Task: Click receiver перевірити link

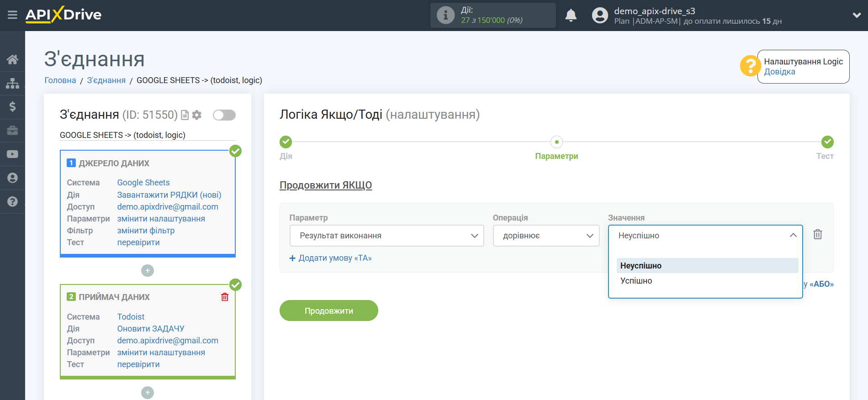Action: [x=138, y=364]
